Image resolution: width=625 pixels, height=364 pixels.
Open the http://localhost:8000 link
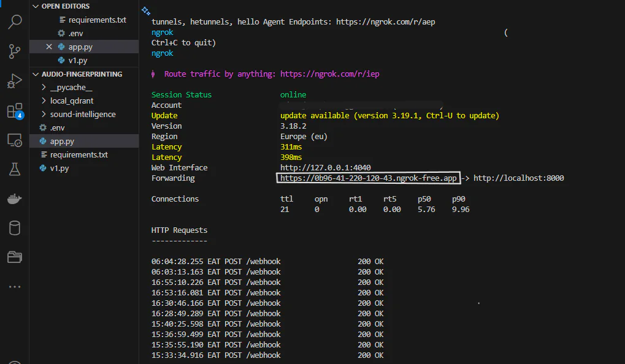(518, 178)
